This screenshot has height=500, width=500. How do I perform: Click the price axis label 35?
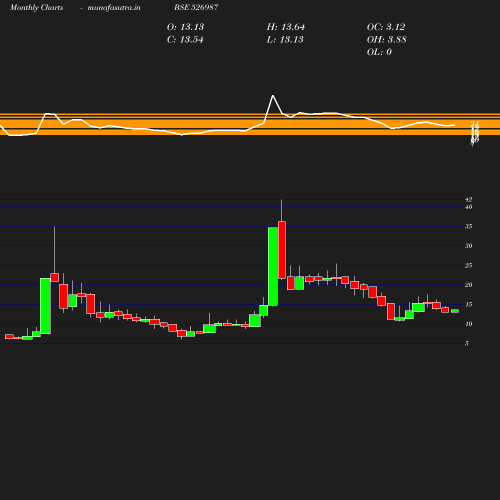click(469, 227)
